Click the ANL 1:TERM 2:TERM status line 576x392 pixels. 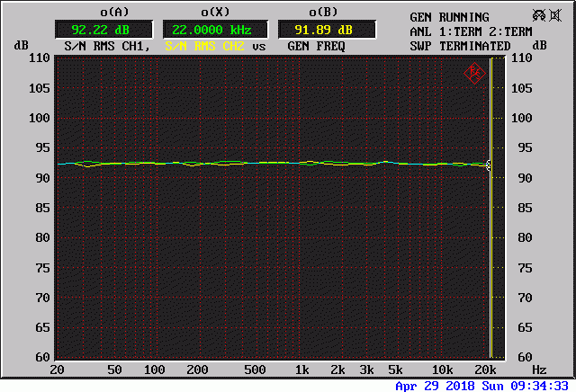coord(471,32)
